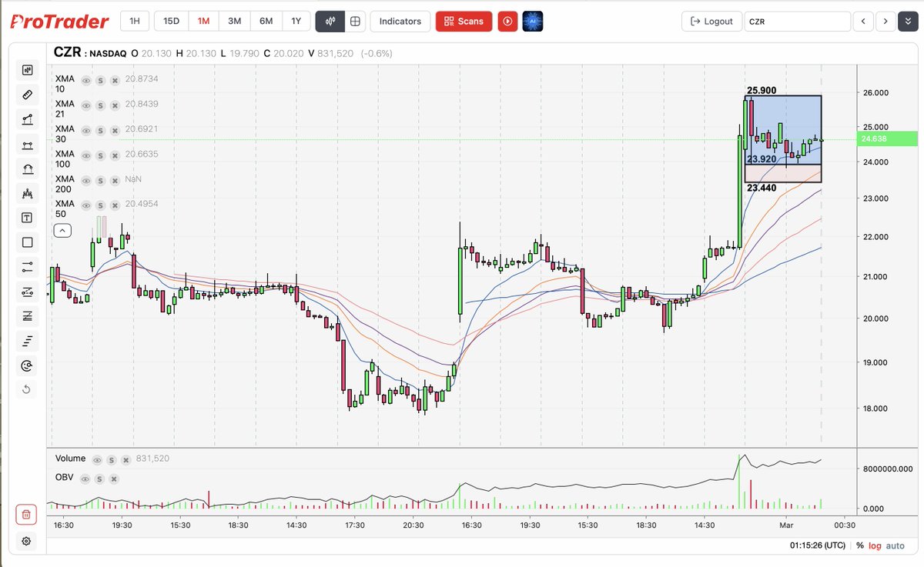Hide the XMA 10 indicator

(x=86, y=81)
